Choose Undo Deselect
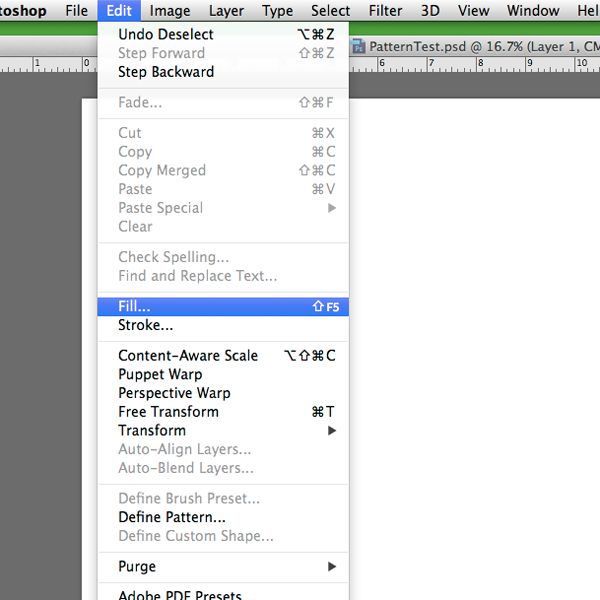600x600 pixels. [223, 34]
